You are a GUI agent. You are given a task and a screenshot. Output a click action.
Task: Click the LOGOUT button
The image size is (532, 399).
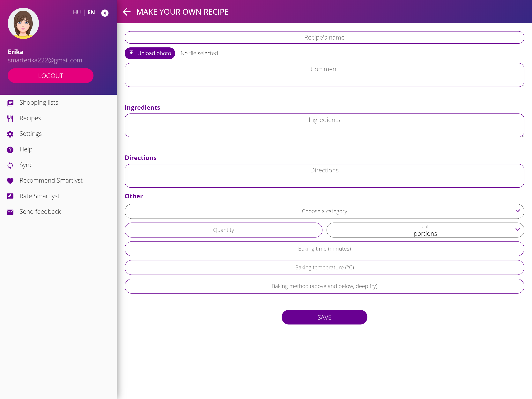pyautogui.click(x=50, y=76)
